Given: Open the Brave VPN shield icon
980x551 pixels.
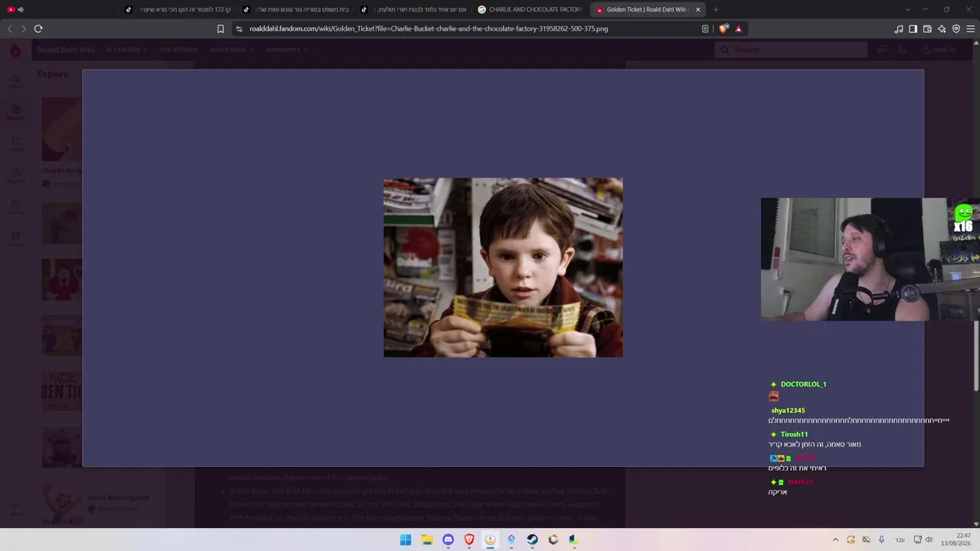Looking at the screenshot, I should coord(956,29).
